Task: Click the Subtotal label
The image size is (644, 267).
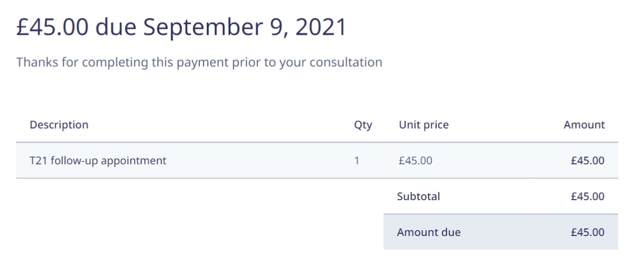Action: pos(418,196)
